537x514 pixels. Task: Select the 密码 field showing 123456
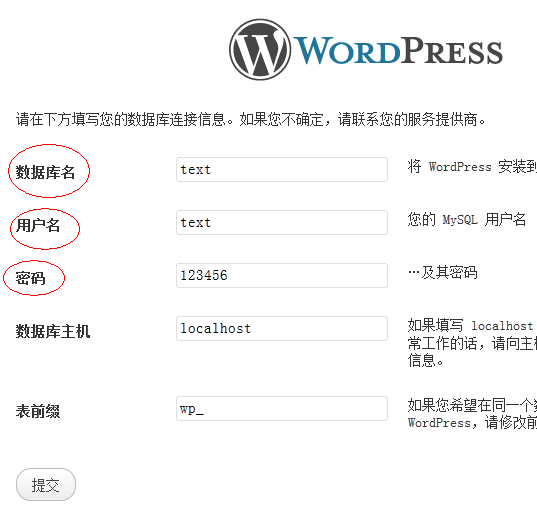[x=282, y=275]
